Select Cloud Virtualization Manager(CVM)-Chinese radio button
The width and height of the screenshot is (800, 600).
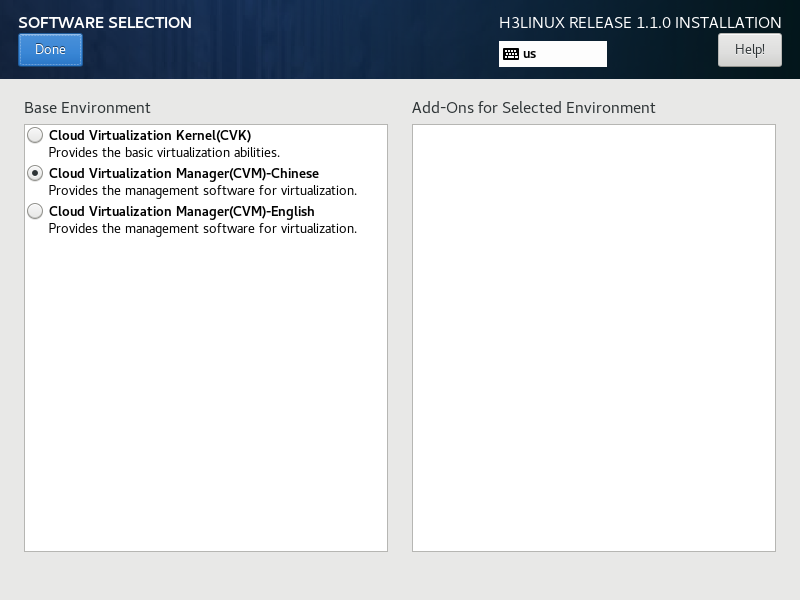[x=35, y=173]
